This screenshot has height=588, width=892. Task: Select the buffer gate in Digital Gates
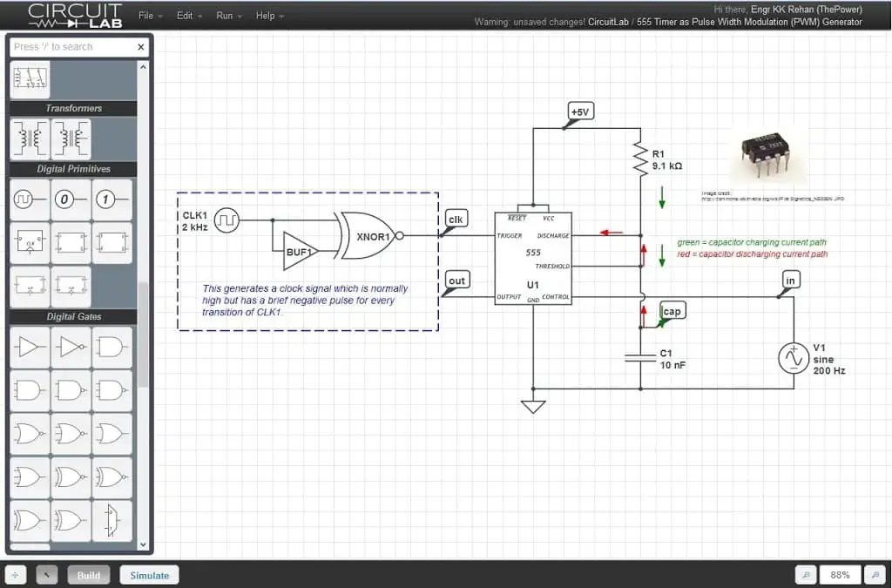point(29,347)
